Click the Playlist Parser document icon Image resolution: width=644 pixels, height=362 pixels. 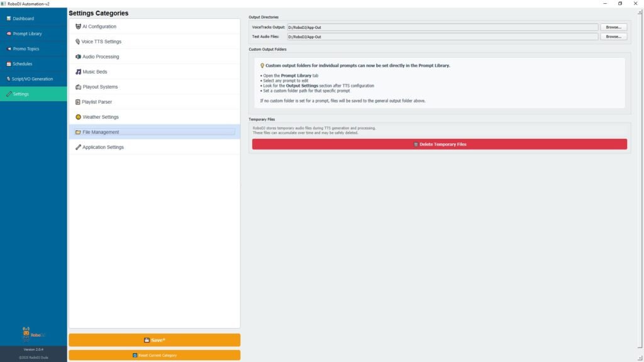[78, 102]
